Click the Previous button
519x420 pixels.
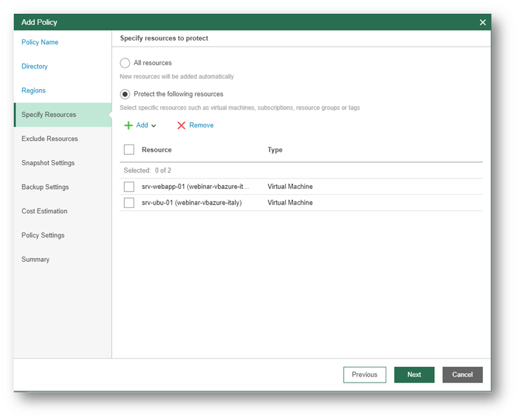365,375
